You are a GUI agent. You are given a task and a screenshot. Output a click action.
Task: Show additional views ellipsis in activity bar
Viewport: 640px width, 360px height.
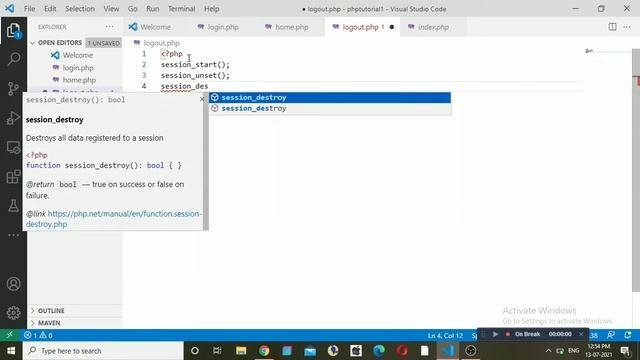13,235
